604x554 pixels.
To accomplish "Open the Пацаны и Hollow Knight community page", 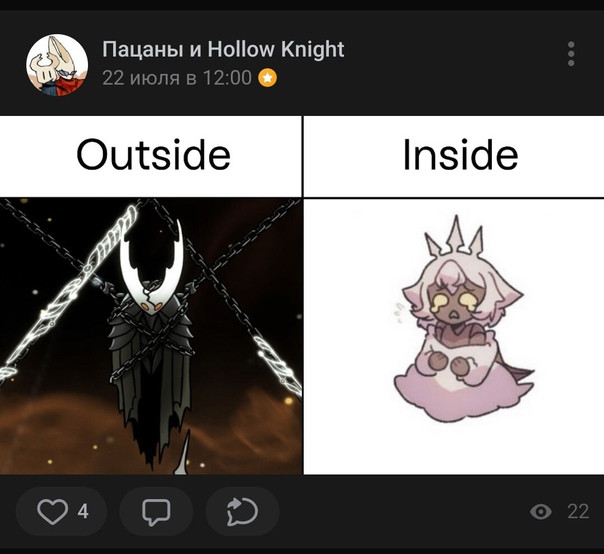I will click(223, 49).
